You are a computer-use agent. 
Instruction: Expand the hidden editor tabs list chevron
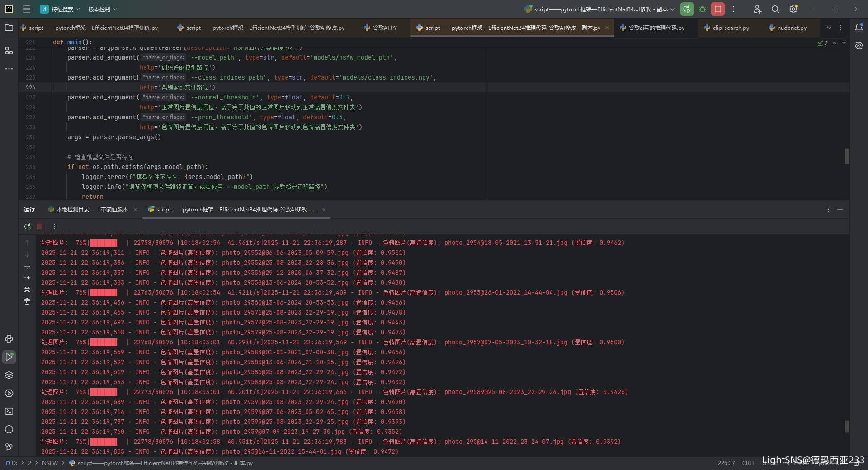(829, 28)
